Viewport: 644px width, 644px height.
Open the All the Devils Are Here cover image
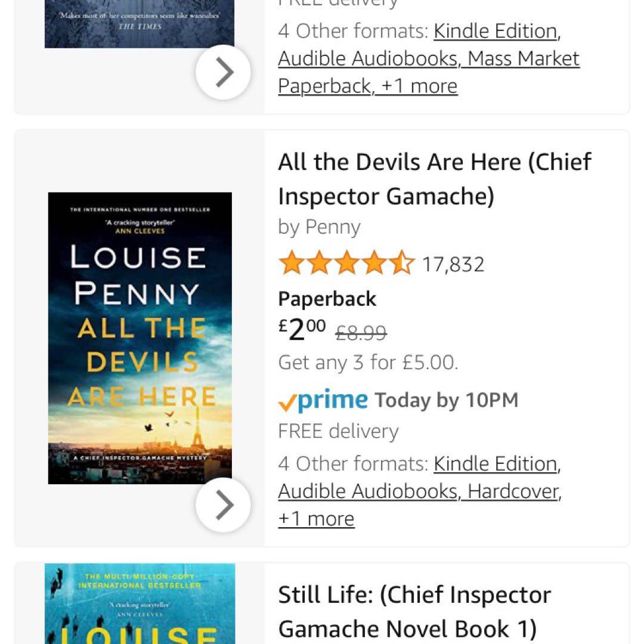pyautogui.click(x=140, y=338)
